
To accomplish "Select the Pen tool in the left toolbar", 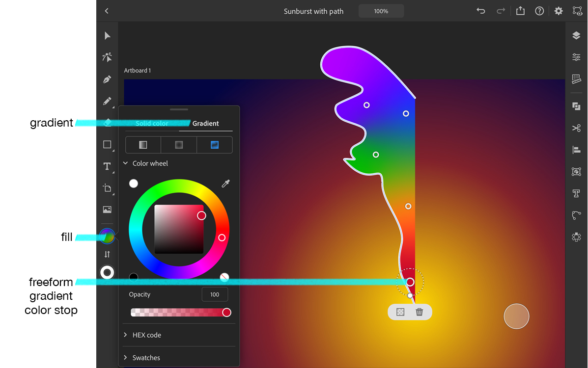I will point(107,79).
